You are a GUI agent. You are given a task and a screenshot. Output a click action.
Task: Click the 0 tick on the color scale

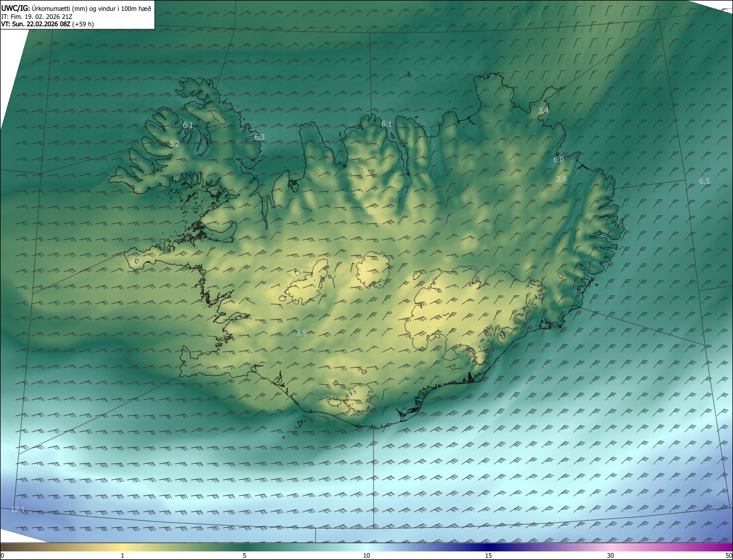point(2,555)
